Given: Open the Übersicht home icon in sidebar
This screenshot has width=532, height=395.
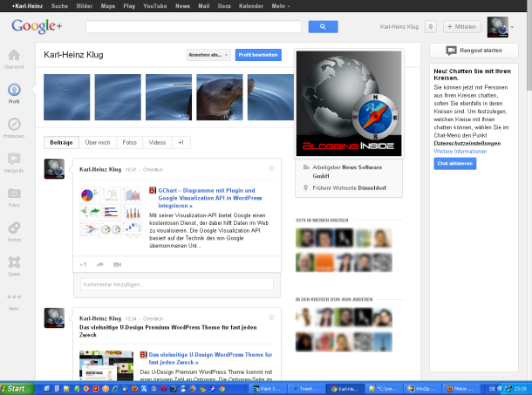Looking at the screenshot, I should click(14, 55).
